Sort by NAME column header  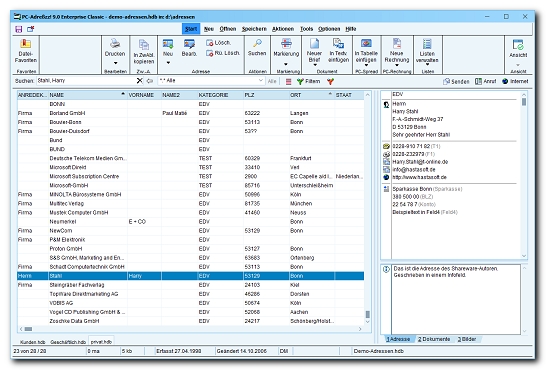[87, 95]
